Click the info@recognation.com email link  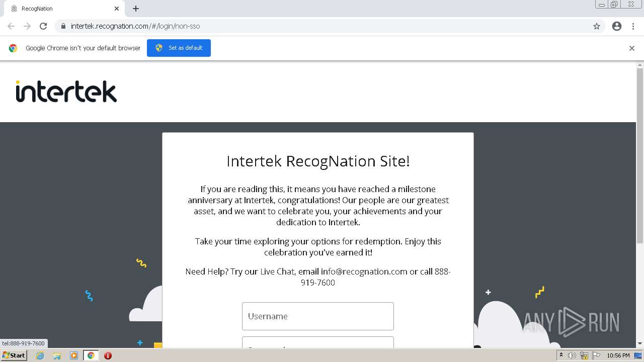[x=364, y=271]
